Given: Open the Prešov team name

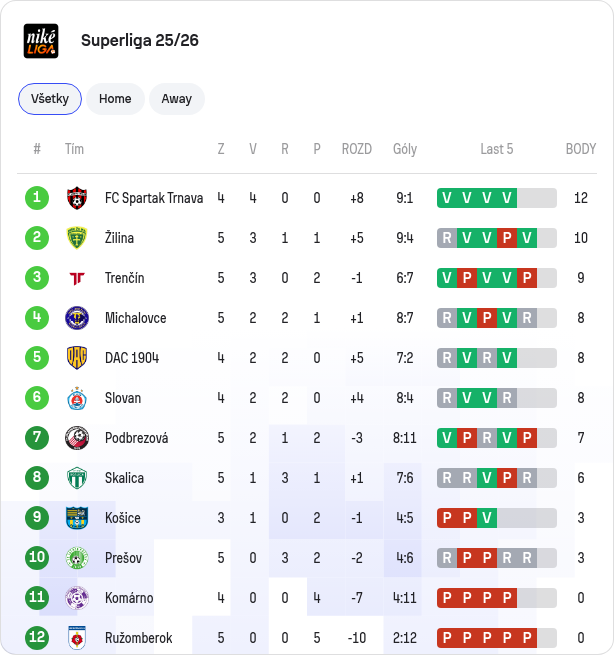Looking at the screenshot, I should (x=123, y=558).
